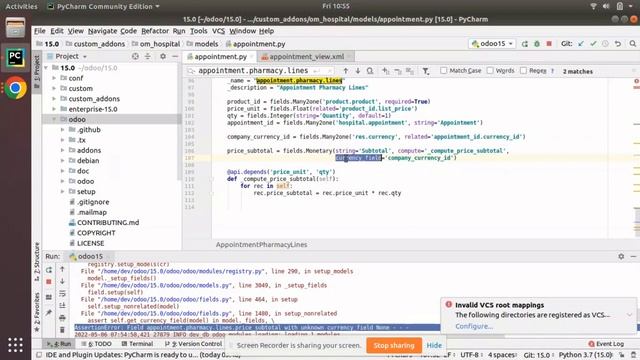The width and height of the screenshot is (640, 360).
Task: Print the Run console output
Action: tap(62, 318)
